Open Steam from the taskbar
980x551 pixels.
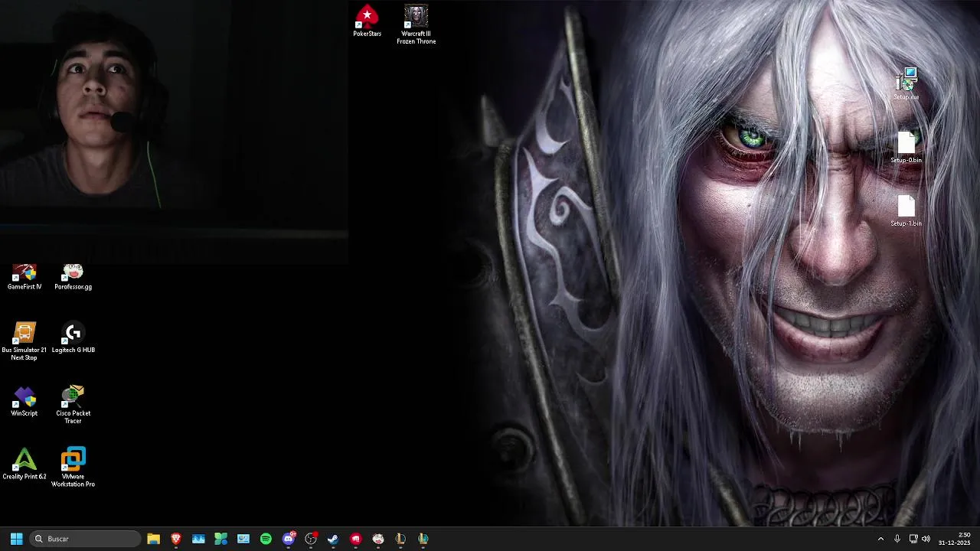coord(333,539)
